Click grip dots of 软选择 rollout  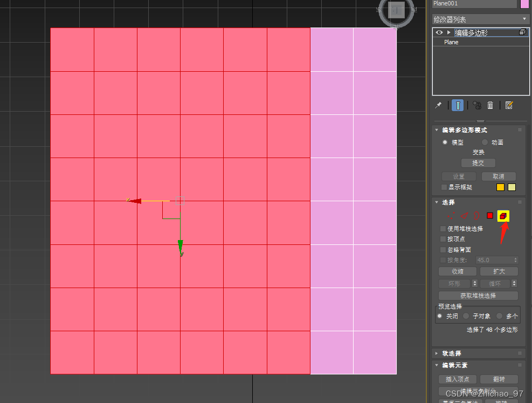(x=520, y=353)
